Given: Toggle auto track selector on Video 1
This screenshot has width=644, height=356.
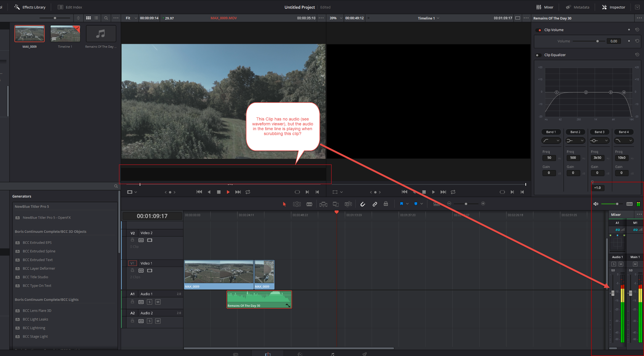Looking at the screenshot, I should click(141, 271).
